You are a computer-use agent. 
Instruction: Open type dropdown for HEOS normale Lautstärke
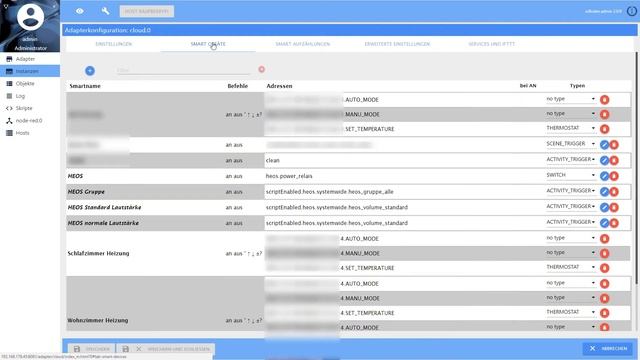tap(571, 222)
